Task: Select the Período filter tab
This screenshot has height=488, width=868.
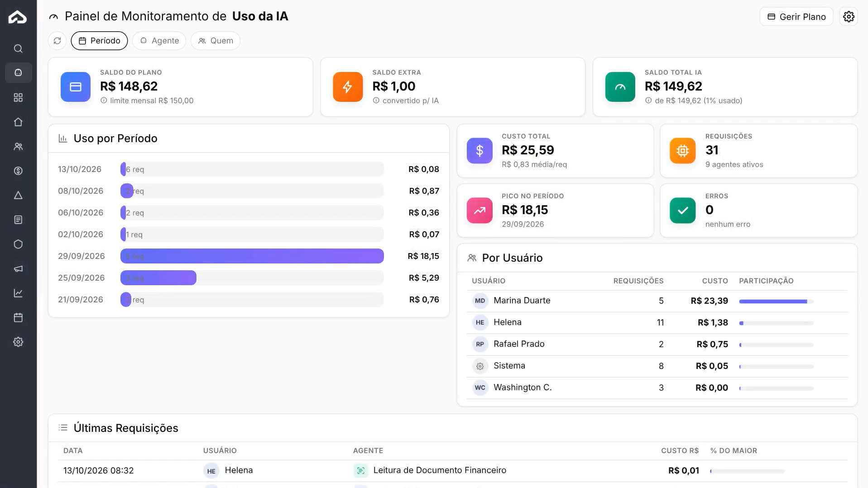Action: coord(99,41)
